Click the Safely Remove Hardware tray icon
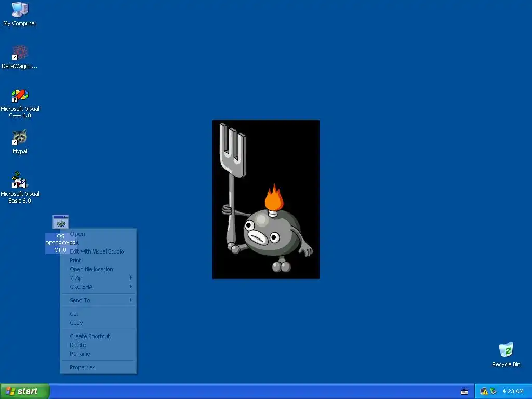532x399 pixels. click(x=494, y=392)
